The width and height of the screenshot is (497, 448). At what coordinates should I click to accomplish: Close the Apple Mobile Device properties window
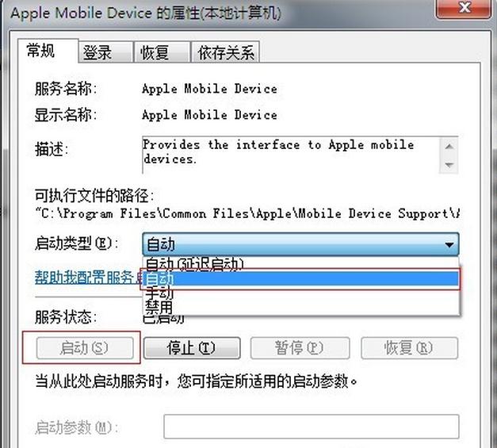tap(465, 8)
